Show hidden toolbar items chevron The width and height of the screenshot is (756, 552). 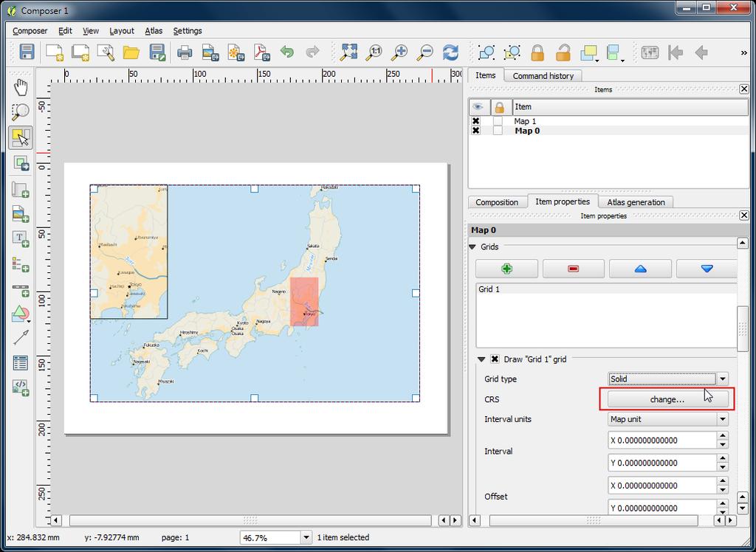coord(743,52)
